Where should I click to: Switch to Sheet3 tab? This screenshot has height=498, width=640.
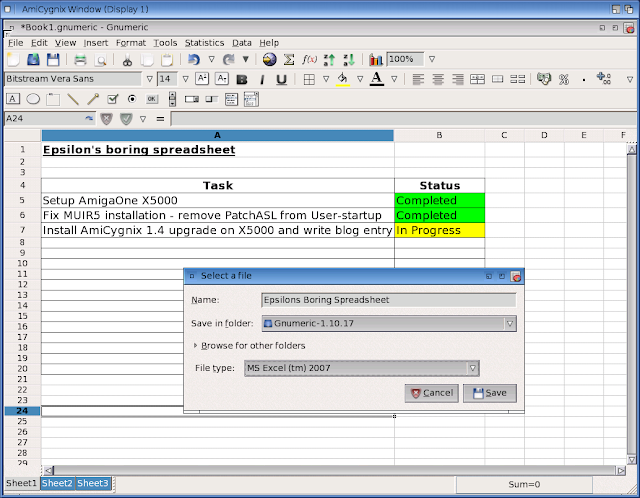pos(93,483)
